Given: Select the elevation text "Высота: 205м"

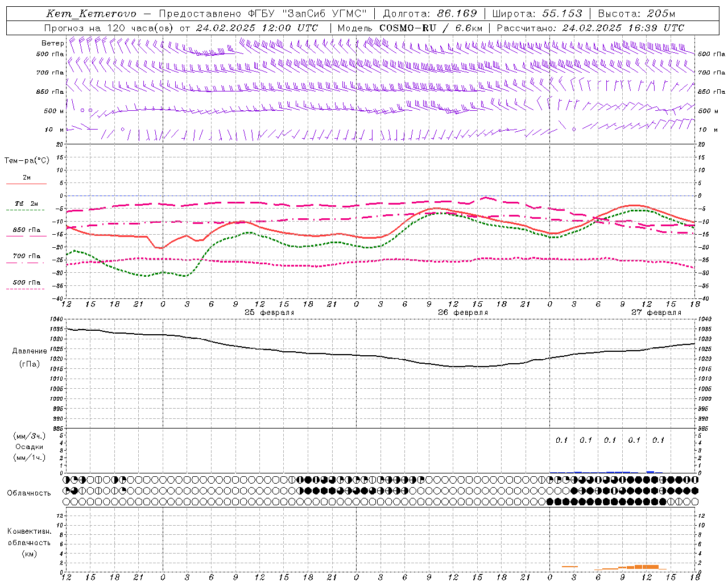Looking at the screenshot, I should [637, 14].
